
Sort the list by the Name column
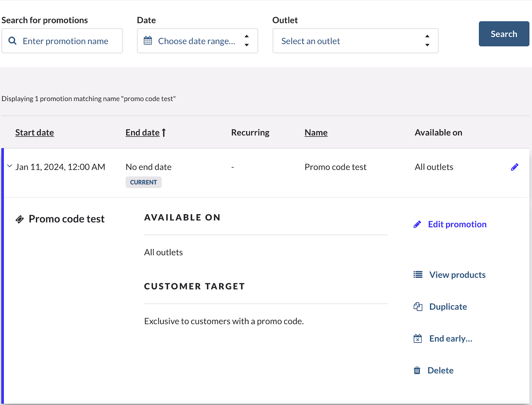pyautogui.click(x=316, y=133)
